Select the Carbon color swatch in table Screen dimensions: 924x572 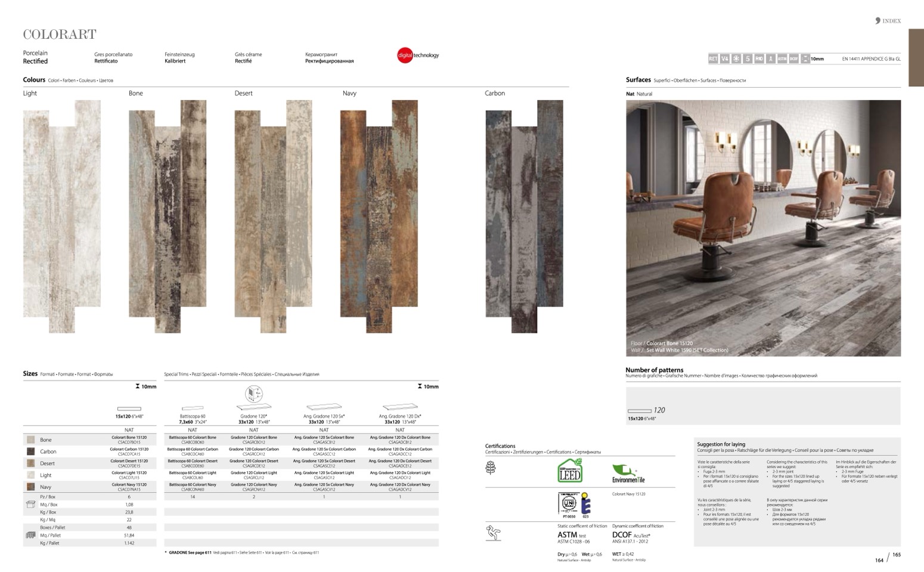click(x=30, y=452)
